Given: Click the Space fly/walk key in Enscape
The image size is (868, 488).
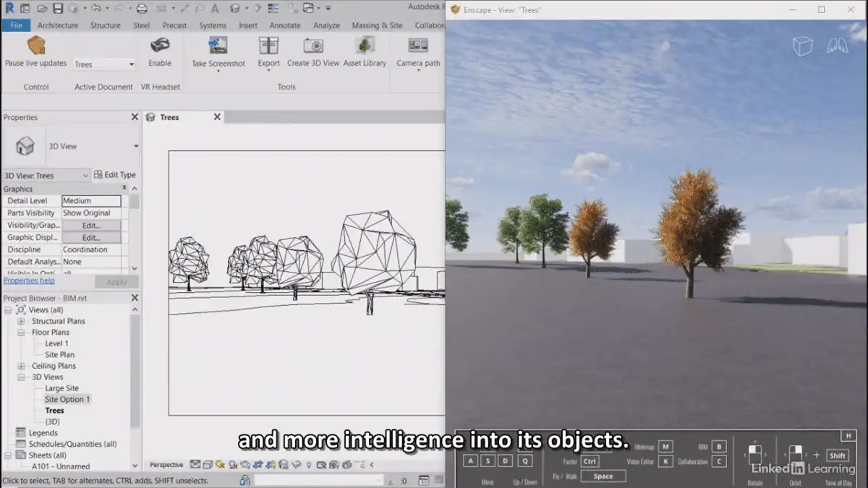Looking at the screenshot, I should point(603,476).
